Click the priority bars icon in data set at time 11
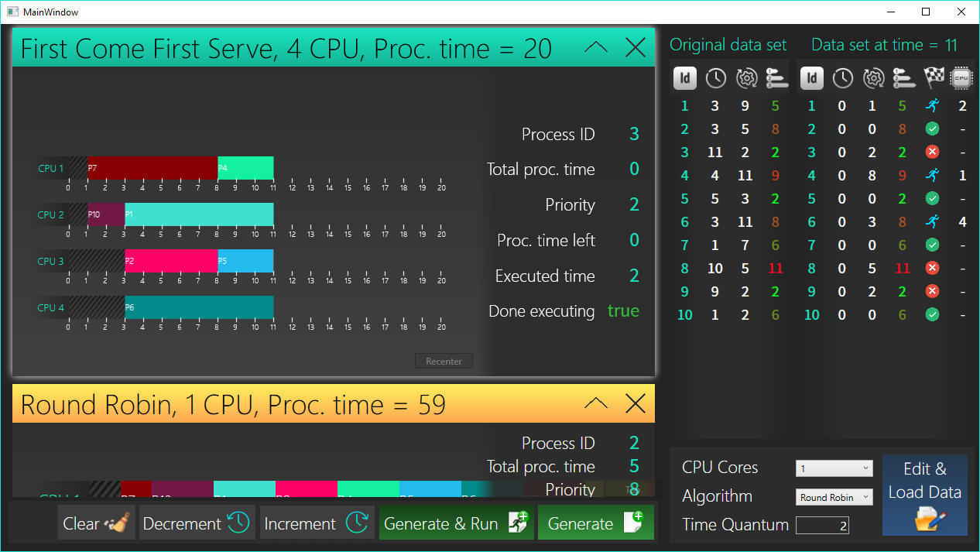Screen dimensions: 980x552 pyautogui.click(x=903, y=77)
